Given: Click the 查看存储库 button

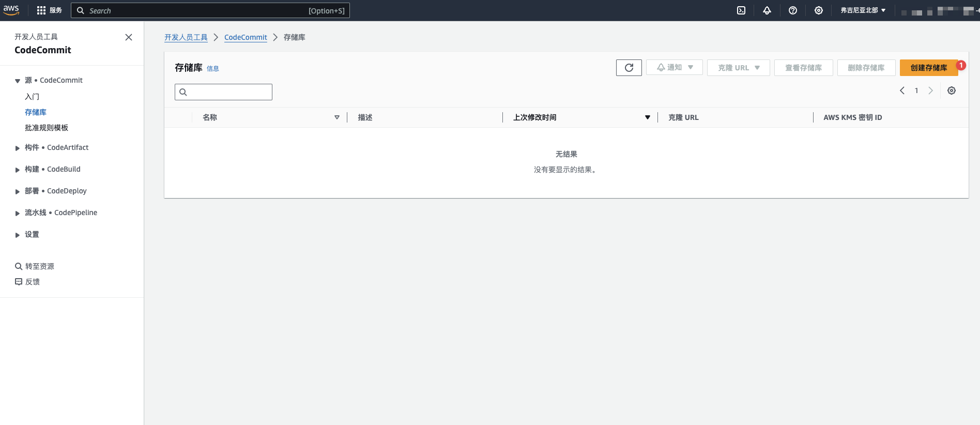Looking at the screenshot, I should [x=804, y=68].
